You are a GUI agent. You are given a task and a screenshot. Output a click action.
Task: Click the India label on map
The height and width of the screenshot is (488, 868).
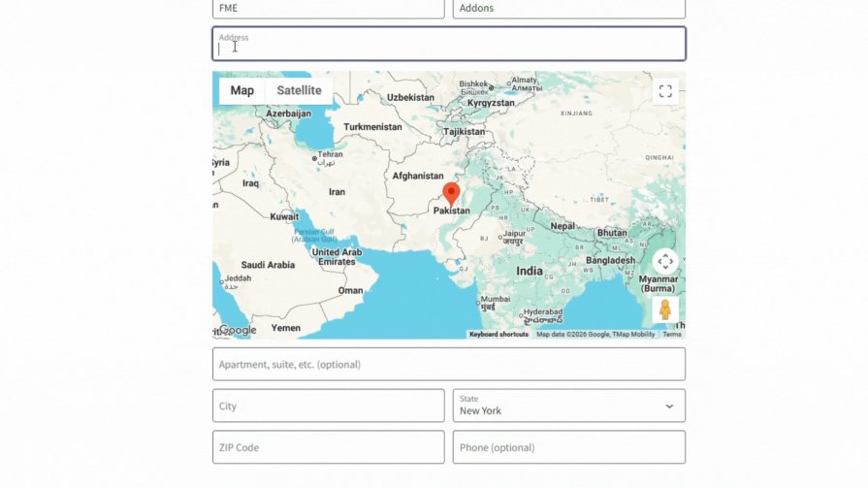pyautogui.click(x=530, y=271)
